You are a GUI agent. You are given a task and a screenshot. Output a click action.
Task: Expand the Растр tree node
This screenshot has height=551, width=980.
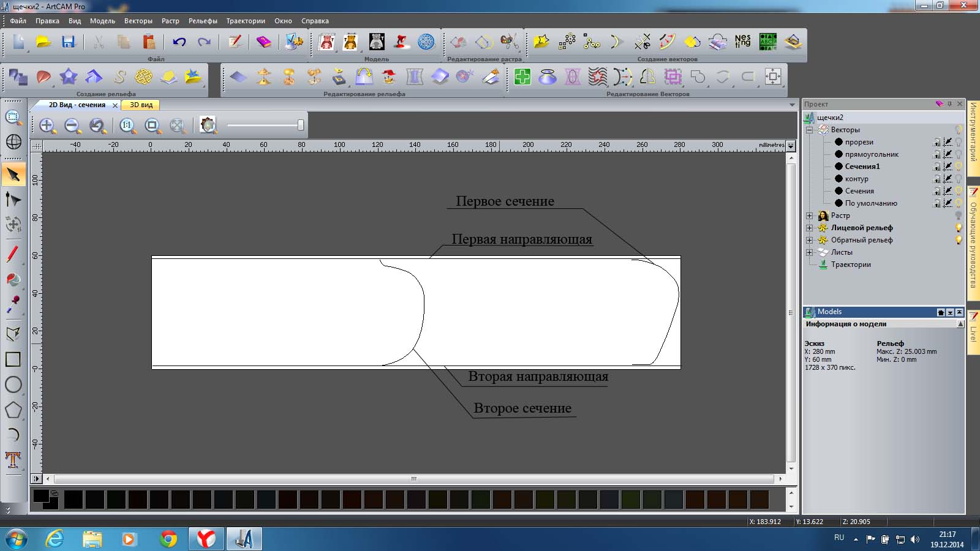point(809,216)
